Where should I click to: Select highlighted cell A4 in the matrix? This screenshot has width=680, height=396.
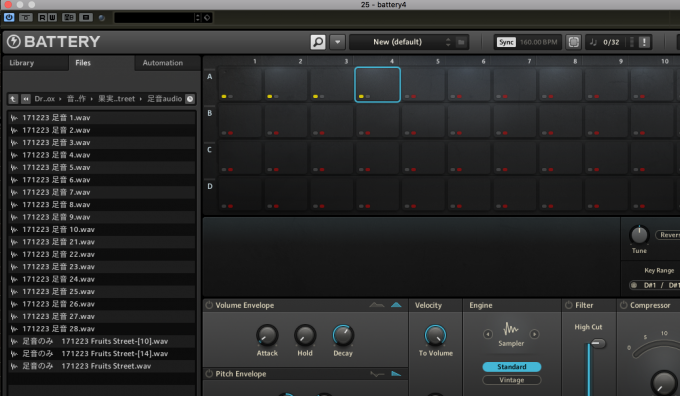[x=377, y=85]
